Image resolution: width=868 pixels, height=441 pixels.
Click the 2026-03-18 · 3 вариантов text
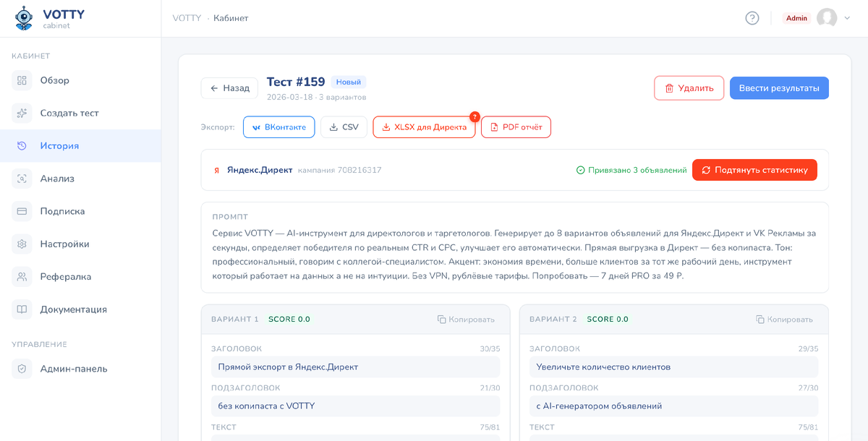(x=316, y=97)
